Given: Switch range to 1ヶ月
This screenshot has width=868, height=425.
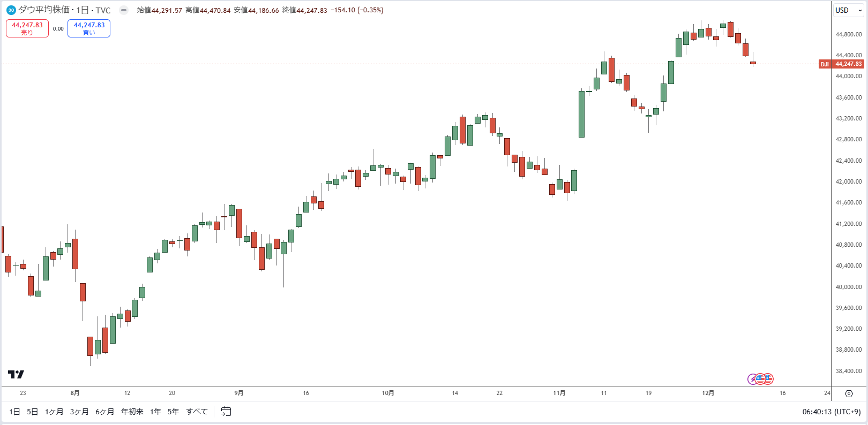Looking at the screenshot, I should click(54, 412).
